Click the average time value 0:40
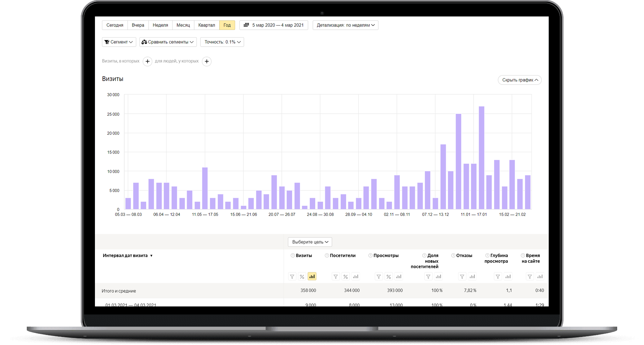 (x=540, y=290)
